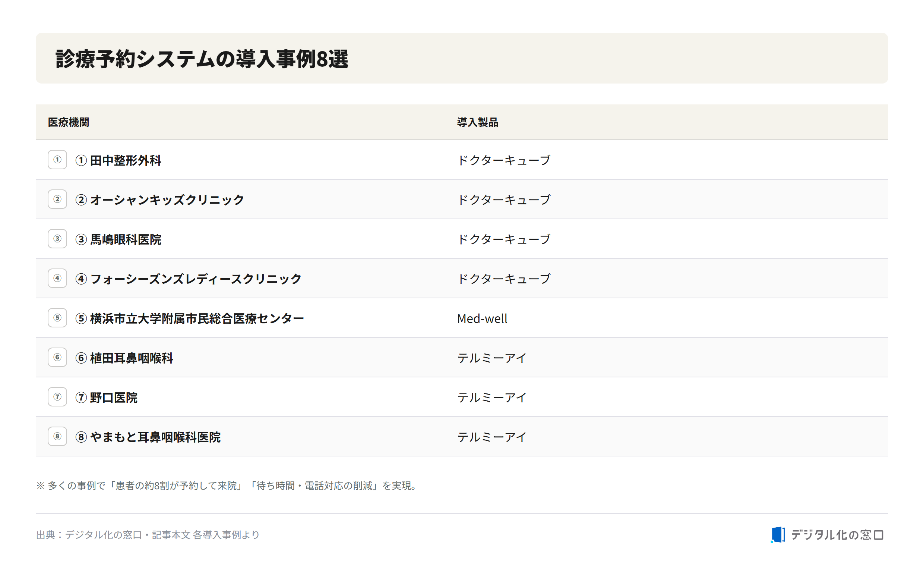Viewport: 924px width, 578px height.
Task: Click the boxed ⑤ badge beside 横浜市立大学附属市民総合医療センター
Action: point(57,318)
